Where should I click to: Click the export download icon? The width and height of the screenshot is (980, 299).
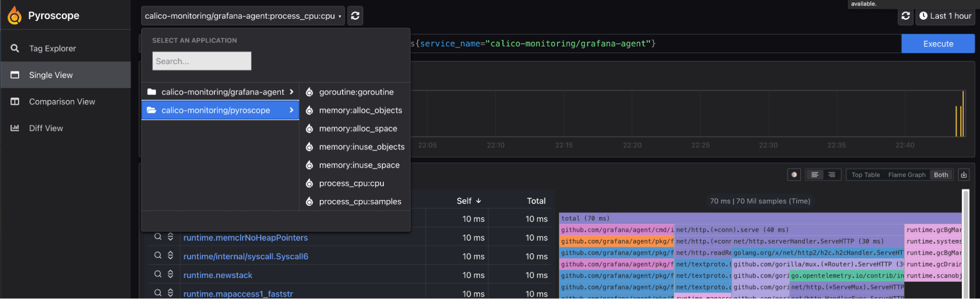(964, 174)
